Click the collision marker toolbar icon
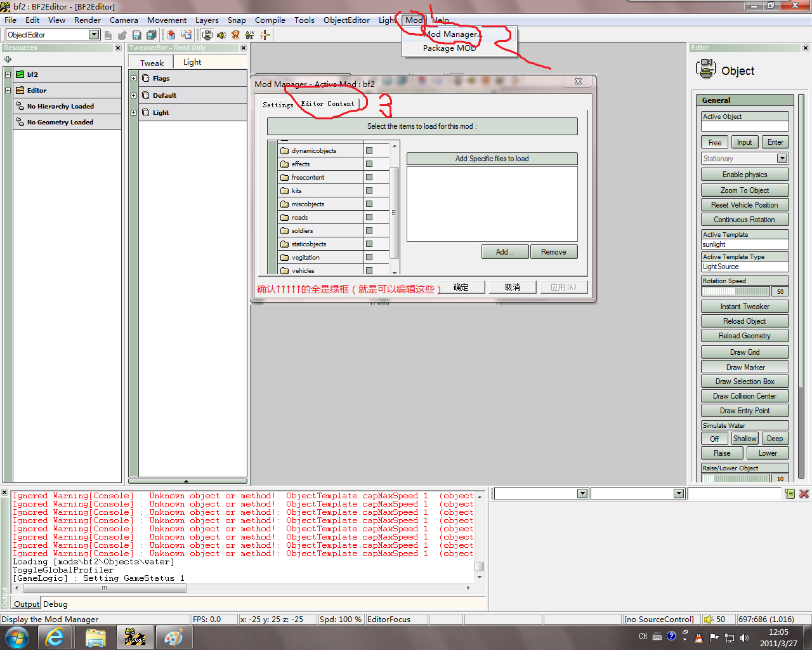 tap(265, 35)
